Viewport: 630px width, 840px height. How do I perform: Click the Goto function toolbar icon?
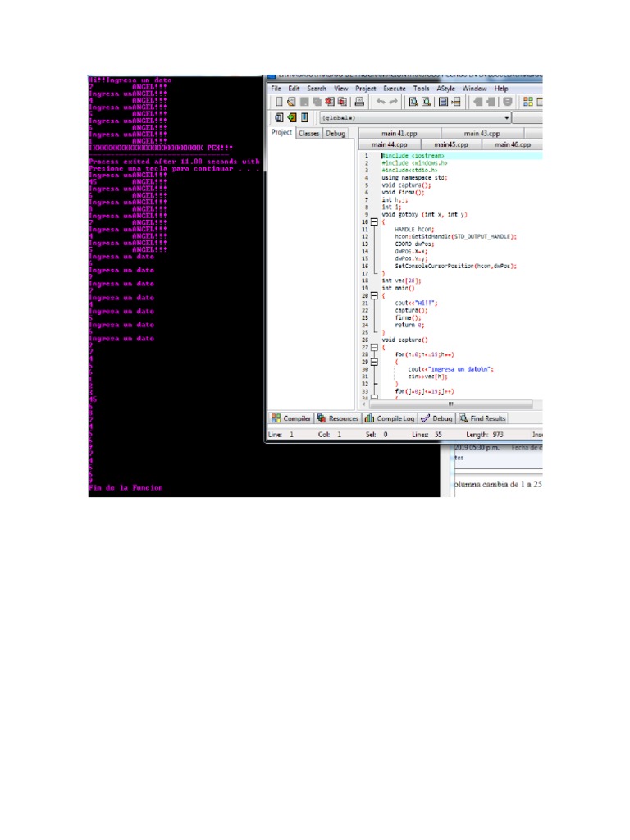[444, 101]
